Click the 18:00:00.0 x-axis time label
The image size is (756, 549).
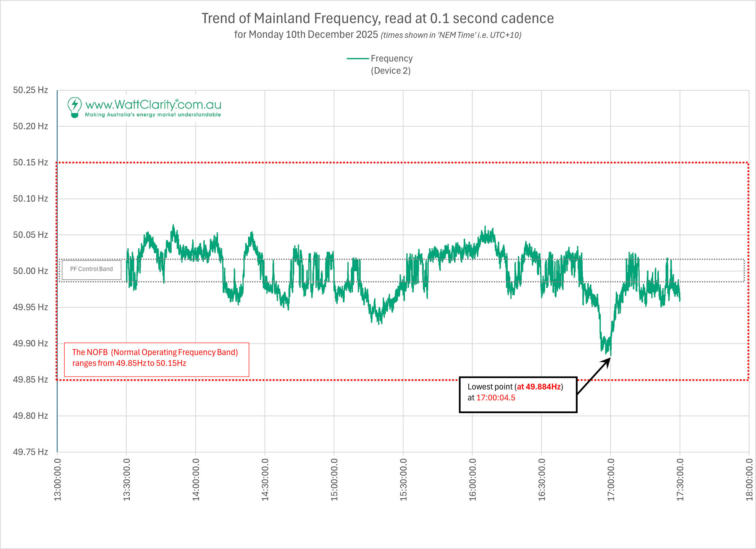749,479
